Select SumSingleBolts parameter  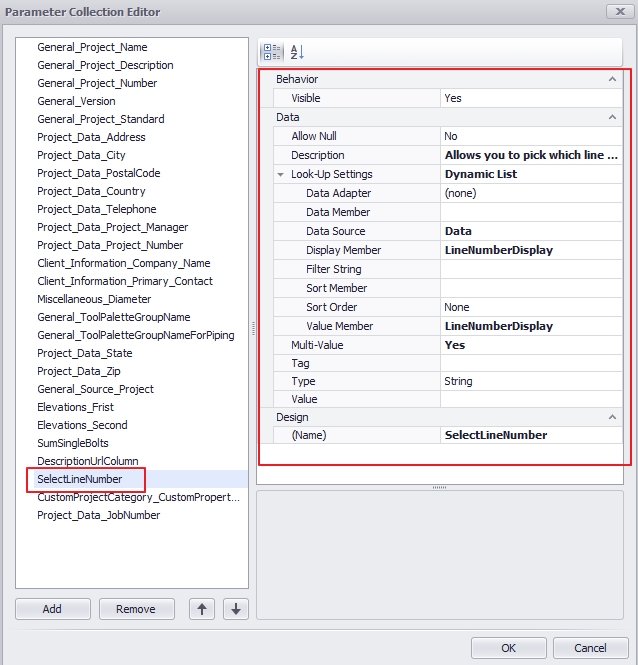point(73,444)
